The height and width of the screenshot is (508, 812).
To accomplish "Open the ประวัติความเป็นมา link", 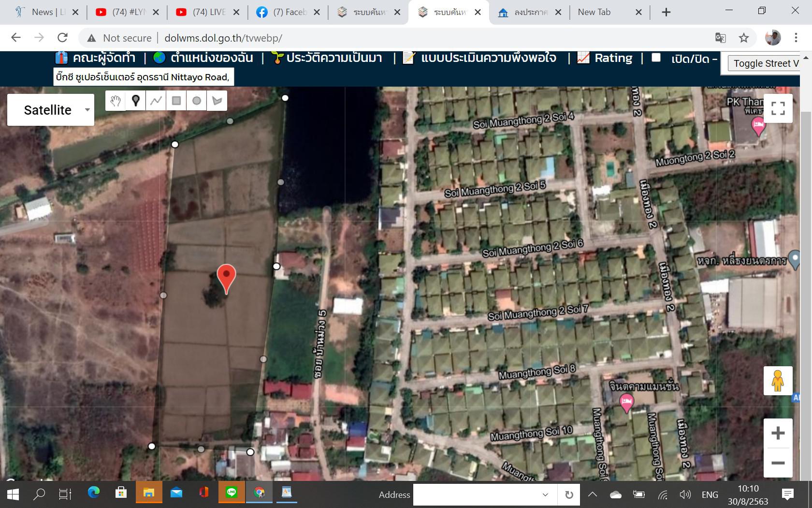I will pos(333,58).
